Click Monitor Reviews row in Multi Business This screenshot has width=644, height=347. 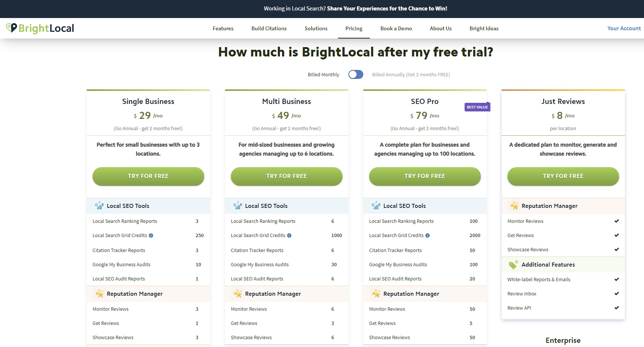click(287, 309)
